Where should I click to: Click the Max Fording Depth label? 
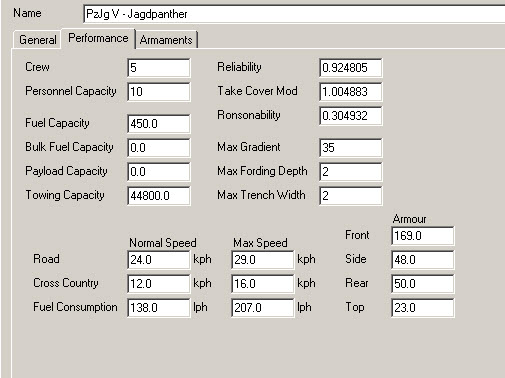(262, 171)
